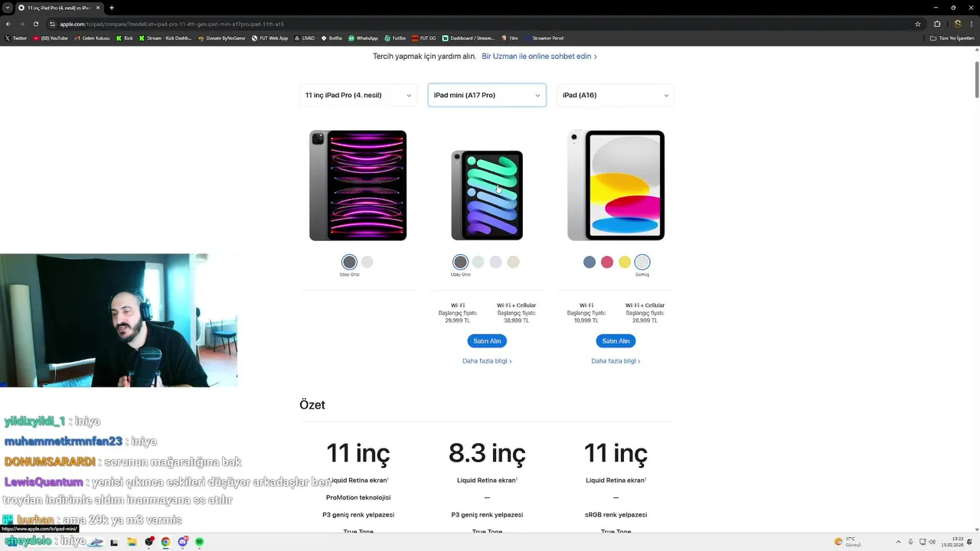Click Satın Alın under iPad mini
This screenshot has height=551, width=980.
tap(487, 341)
